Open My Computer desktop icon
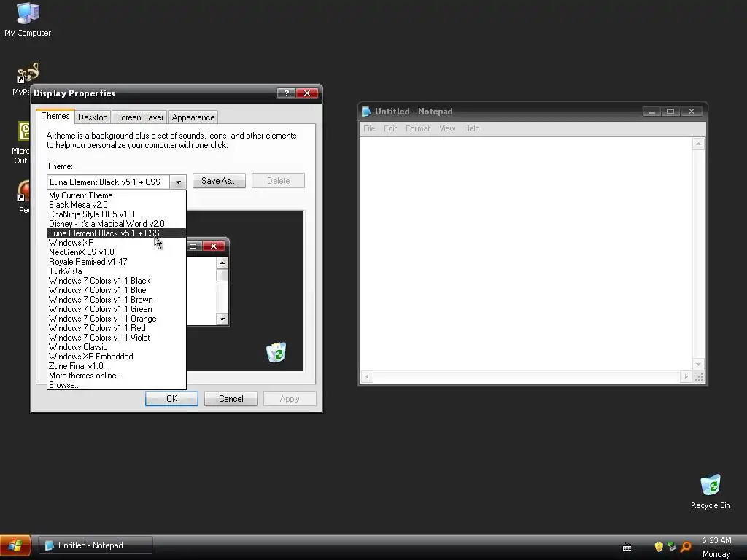Screen dimensions: 747x560 click(x=28, y=19)
